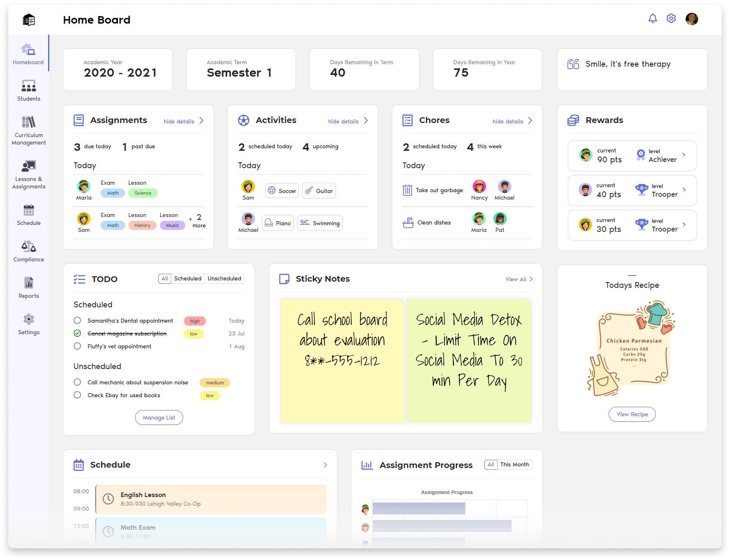Viewport: 730px width, 560px height.
Task: Check off Samantha's Dental appointment
Action: (77, 321)
